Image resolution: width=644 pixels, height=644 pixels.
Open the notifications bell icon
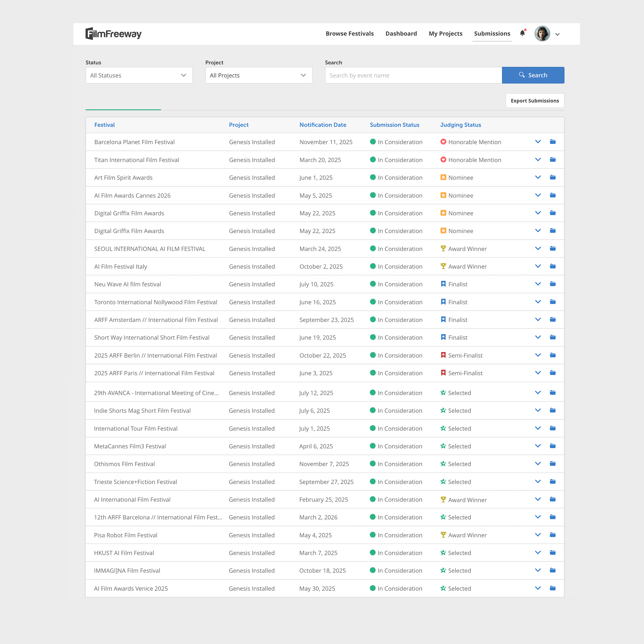click(x=522, y=33)
